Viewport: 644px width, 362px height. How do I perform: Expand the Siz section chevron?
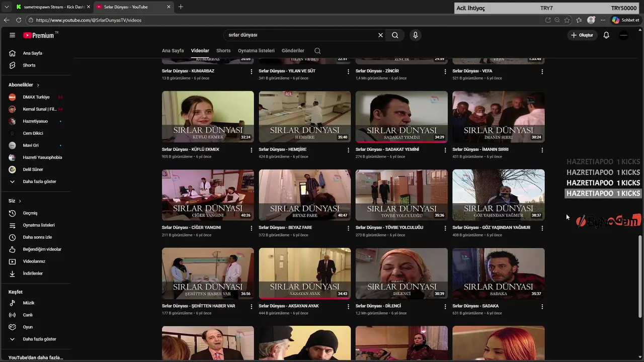(x=20, y=201)
